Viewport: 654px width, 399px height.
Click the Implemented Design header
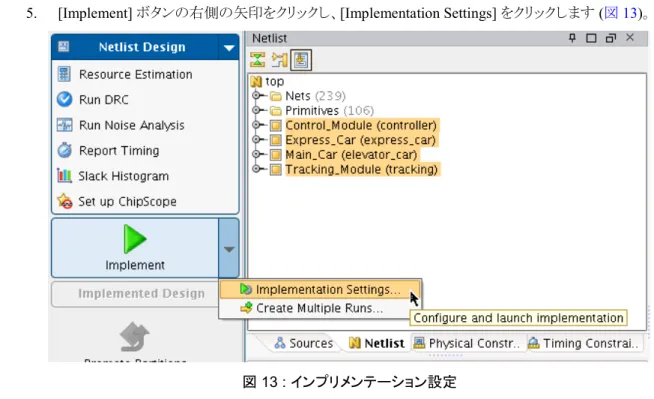141,294
